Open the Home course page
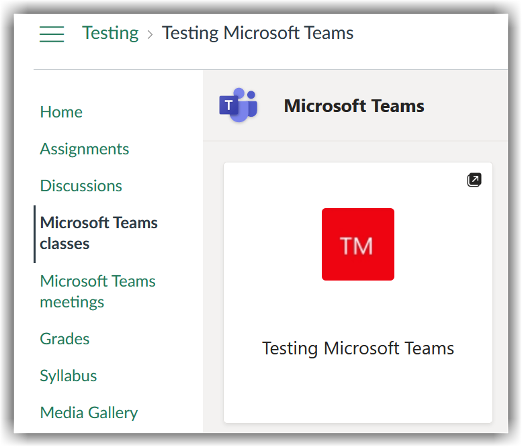This screenshot has height=448, width=522. (61, 112)
